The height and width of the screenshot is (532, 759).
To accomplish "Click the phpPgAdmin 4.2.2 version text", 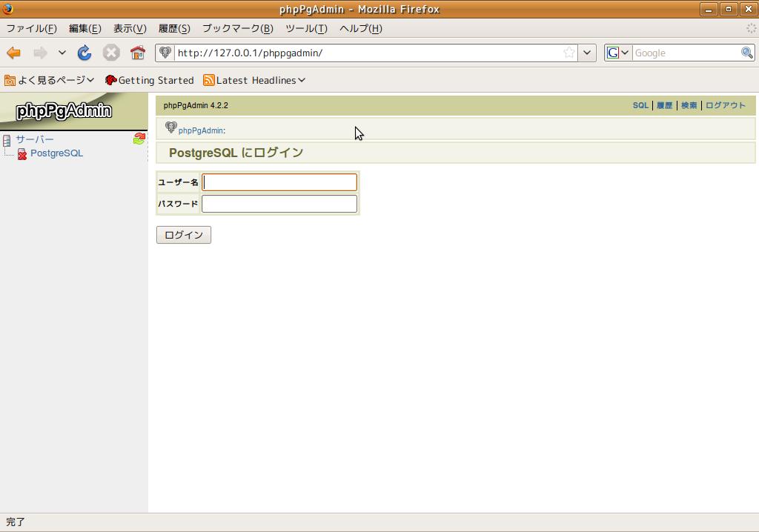I will [196, 105].
